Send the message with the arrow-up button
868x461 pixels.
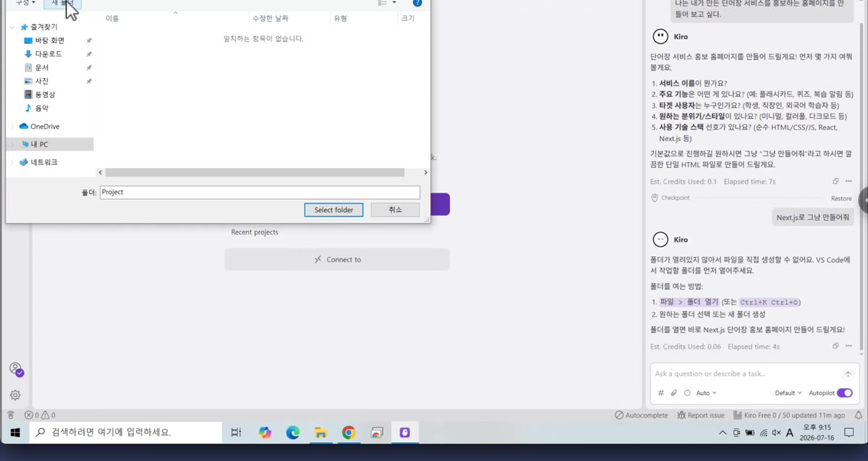point(848,374)
